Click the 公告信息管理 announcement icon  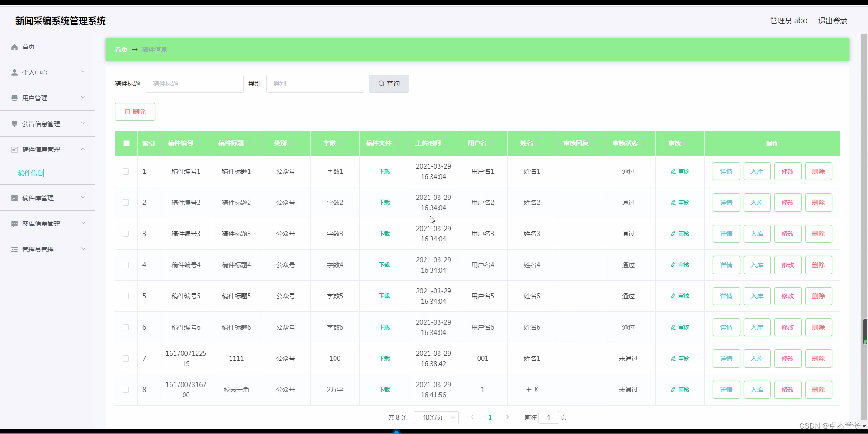tap(14, 124)
